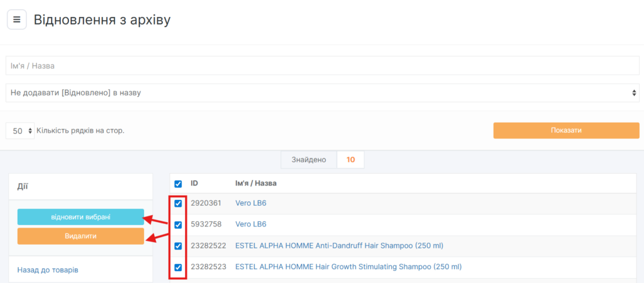Click the Ім'я / Назва column header
The width and height of the screenshot is (644, 283).
point(255,183)
